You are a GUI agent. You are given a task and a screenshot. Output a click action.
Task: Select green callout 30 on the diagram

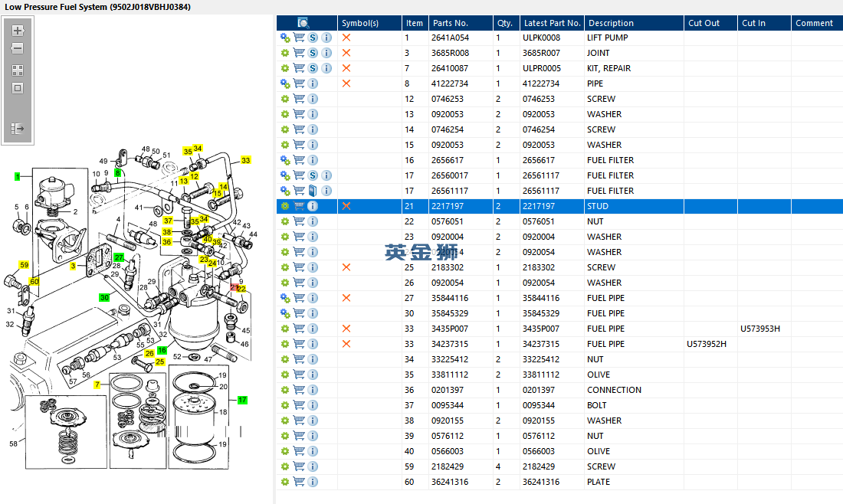pos(104,297)
